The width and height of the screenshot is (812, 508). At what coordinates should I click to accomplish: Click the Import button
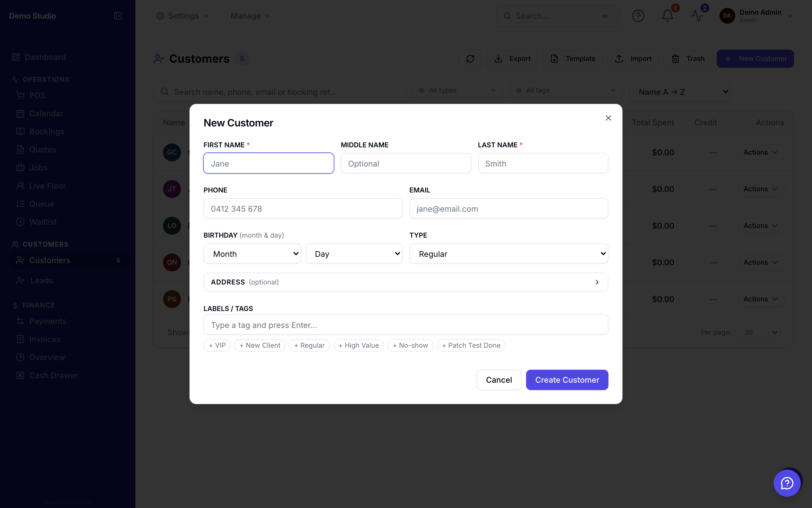(633, 59)
